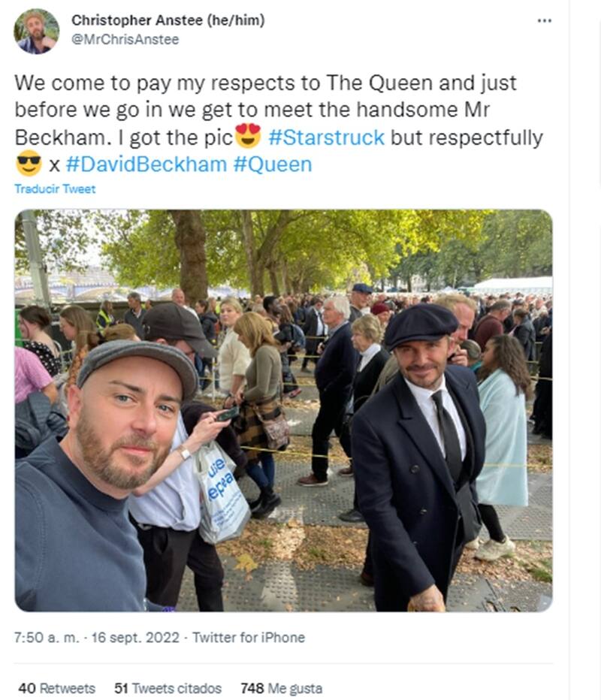Open the Christopher Anstee (he/him) display name

(x=168, y=20)
